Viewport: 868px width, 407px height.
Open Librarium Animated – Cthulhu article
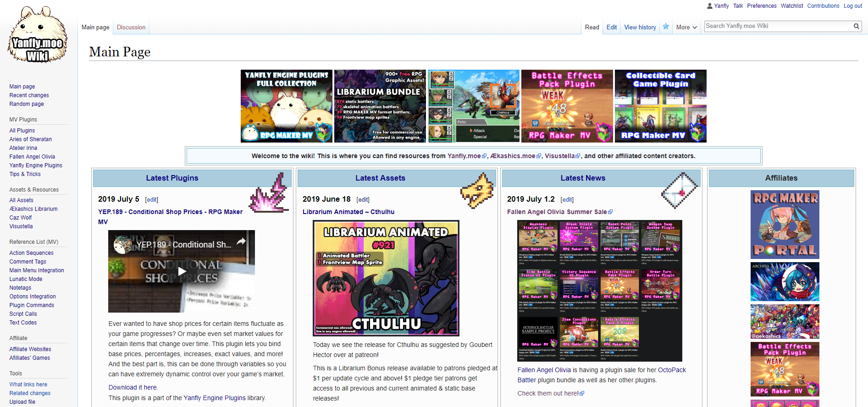(348, 212)
